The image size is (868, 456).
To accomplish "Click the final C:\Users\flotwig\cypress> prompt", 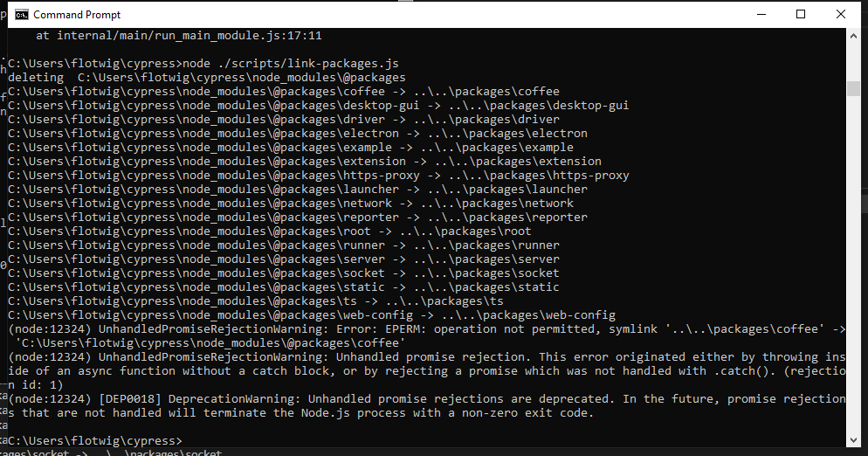I will click(94, 441).
